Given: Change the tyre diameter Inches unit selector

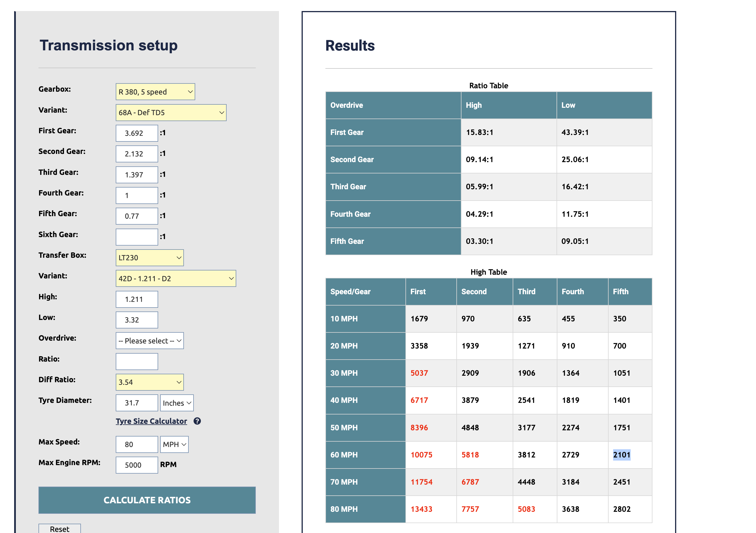Looking at the screenshot, I should (x=177, y=403).
